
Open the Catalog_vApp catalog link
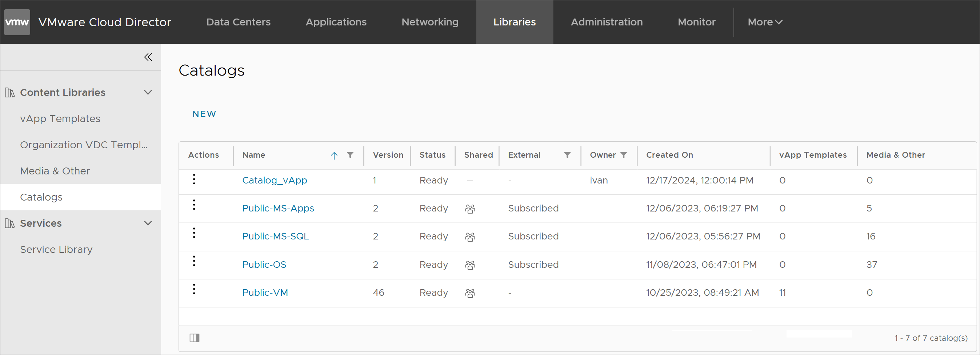tap(275, 180)
